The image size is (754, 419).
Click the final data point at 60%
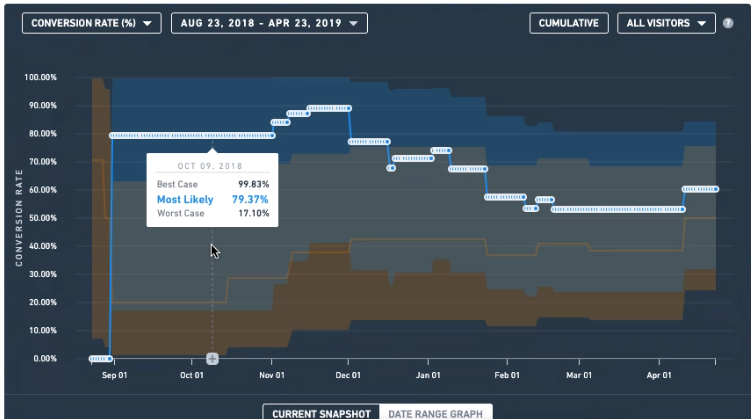pyautogui.click(x=716, y=189)
